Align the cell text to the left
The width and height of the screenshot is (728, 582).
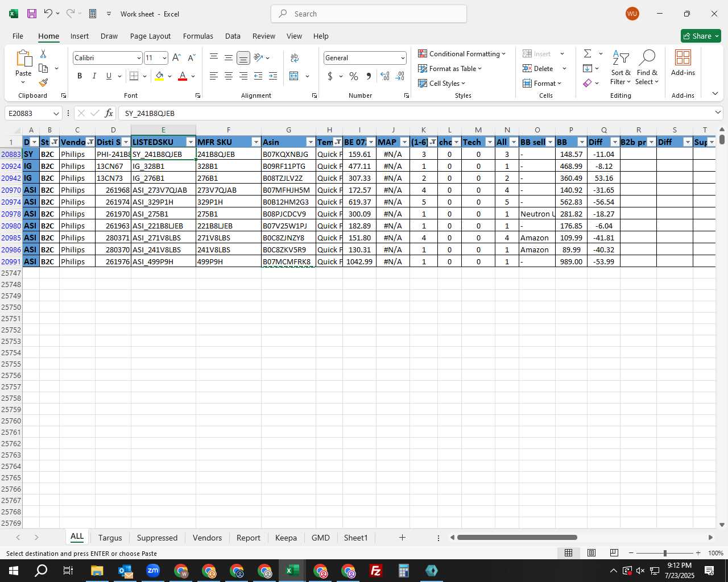point(214,76)
